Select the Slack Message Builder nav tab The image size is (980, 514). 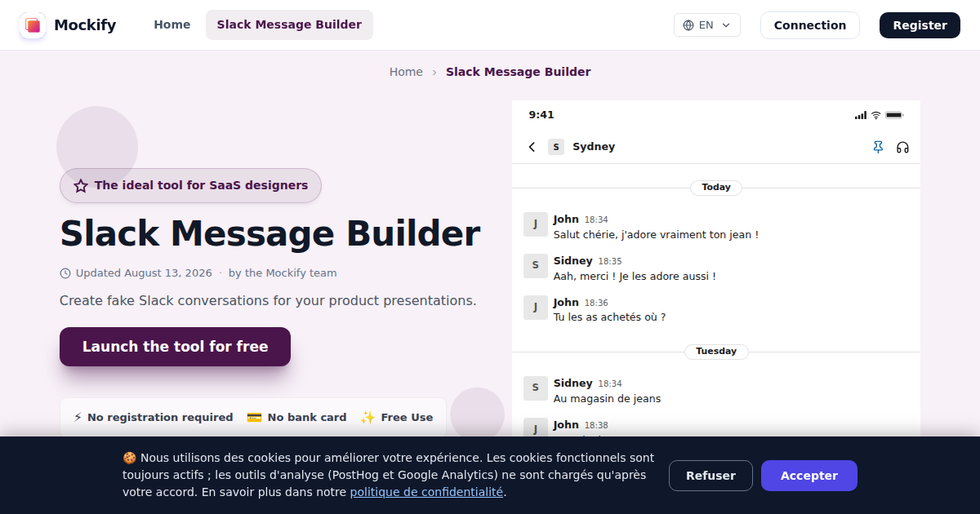pyautogui.click(x=289, y=24)
